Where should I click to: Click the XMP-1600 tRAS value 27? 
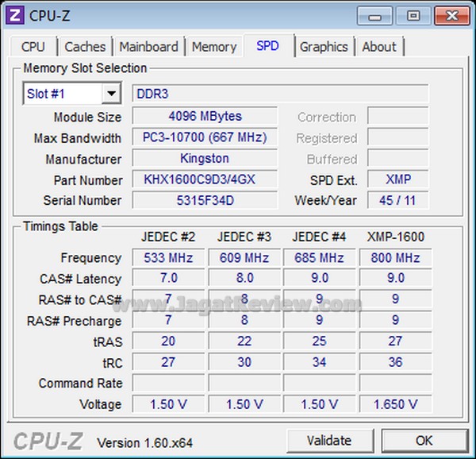point(396,341)
